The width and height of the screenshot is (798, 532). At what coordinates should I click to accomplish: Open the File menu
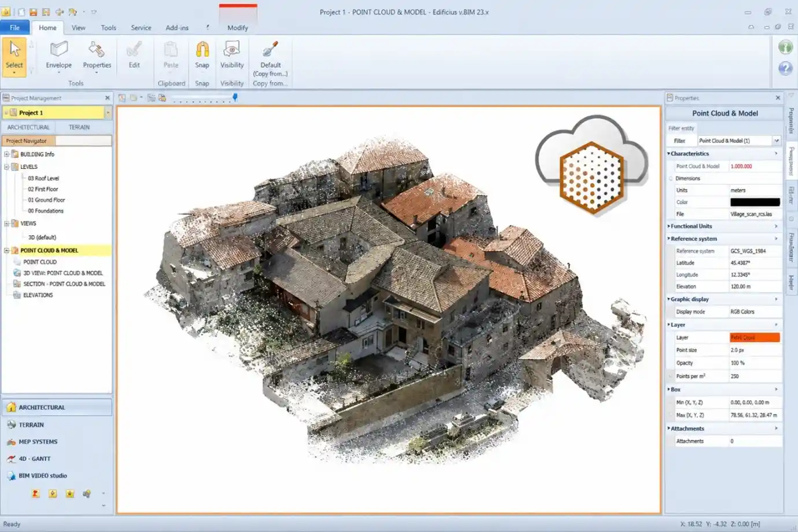pos(14,27)
